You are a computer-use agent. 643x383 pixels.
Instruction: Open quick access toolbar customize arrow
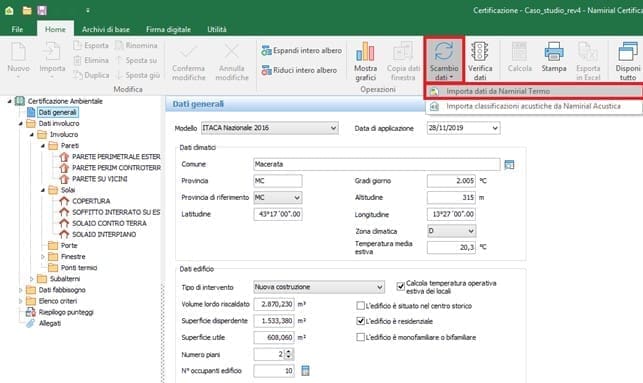tap(87, 11)
